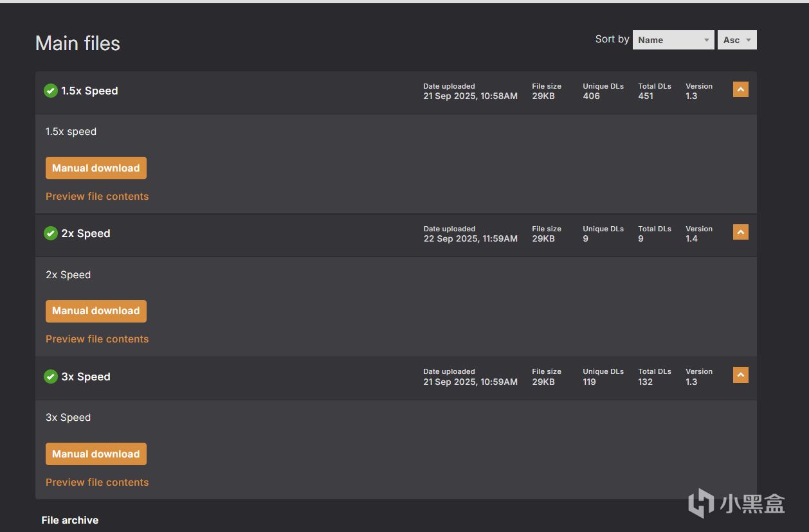Click the 3x Speed file title
809x532 pixels.
pyautogui.click(x=86, y=377)
